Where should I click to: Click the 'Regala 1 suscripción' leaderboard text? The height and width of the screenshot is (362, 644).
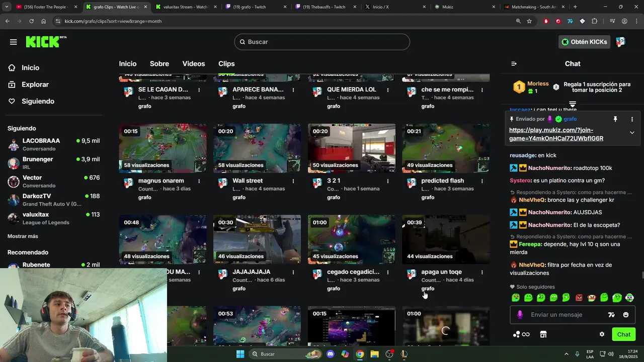(597, 87)
